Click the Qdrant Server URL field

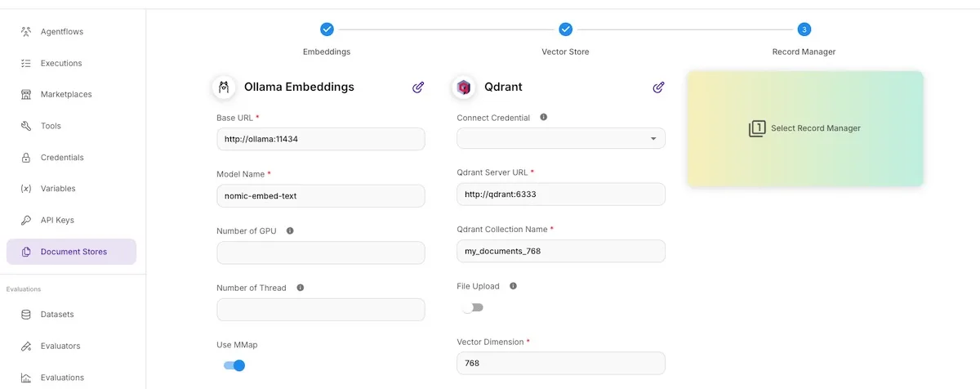(x=561, y=194)
